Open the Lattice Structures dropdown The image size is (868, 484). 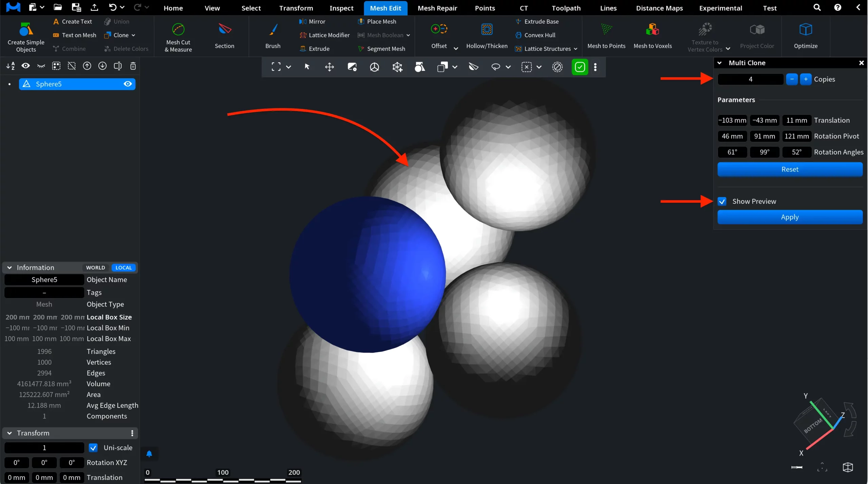pyautogui.click(x=575, y=49)
